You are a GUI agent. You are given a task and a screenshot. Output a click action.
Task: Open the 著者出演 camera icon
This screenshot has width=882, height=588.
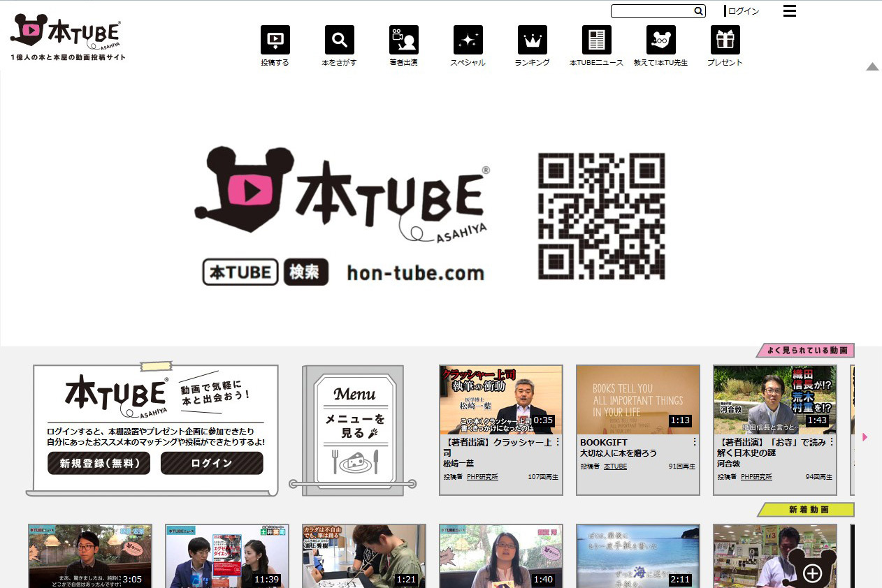click(404, 40)
